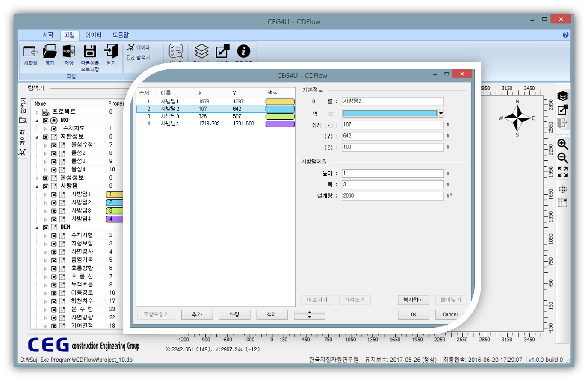Expand the 수치지형 tree node
This screenshot has width=588, height=381.
45,236
